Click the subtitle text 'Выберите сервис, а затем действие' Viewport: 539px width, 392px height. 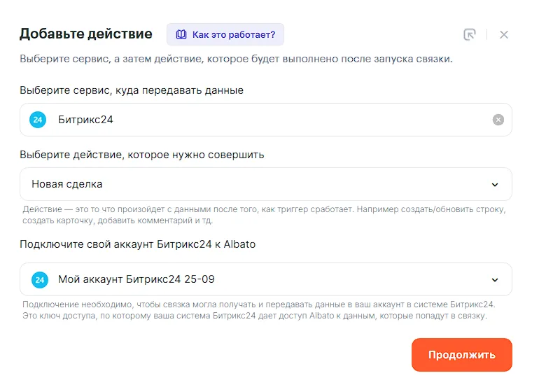click(x=236, y=59)
